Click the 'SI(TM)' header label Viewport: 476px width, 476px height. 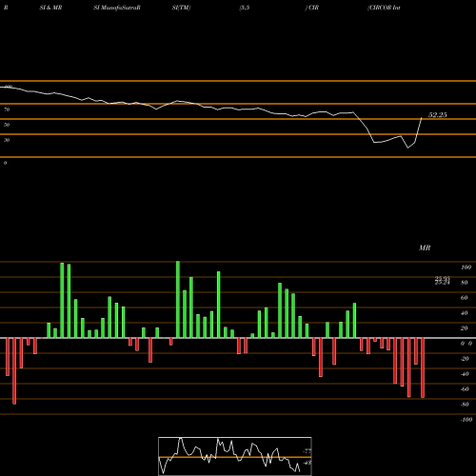coord(181,8)
